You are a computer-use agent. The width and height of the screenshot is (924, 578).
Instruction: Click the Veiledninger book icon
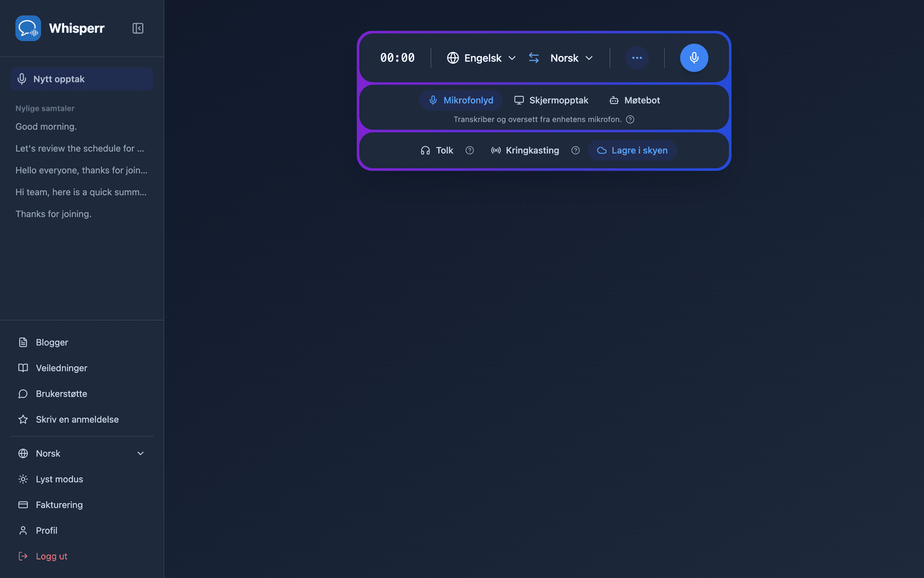click(23, 368)
